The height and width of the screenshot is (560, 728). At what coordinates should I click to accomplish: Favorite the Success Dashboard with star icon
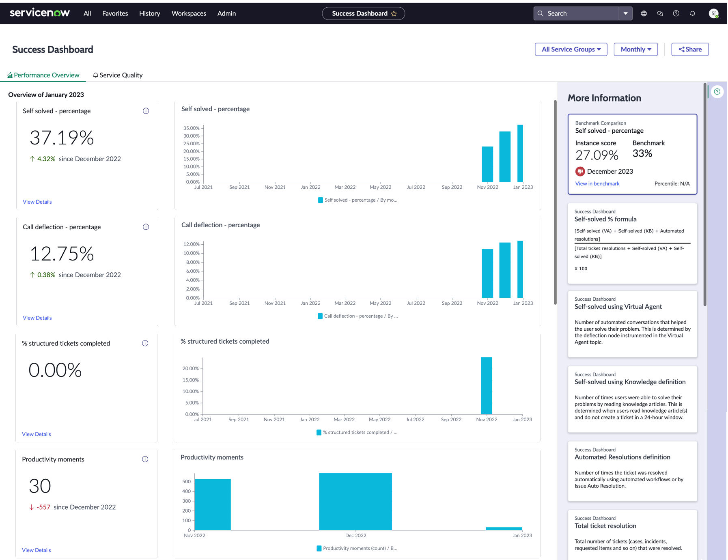click(394, 14)
